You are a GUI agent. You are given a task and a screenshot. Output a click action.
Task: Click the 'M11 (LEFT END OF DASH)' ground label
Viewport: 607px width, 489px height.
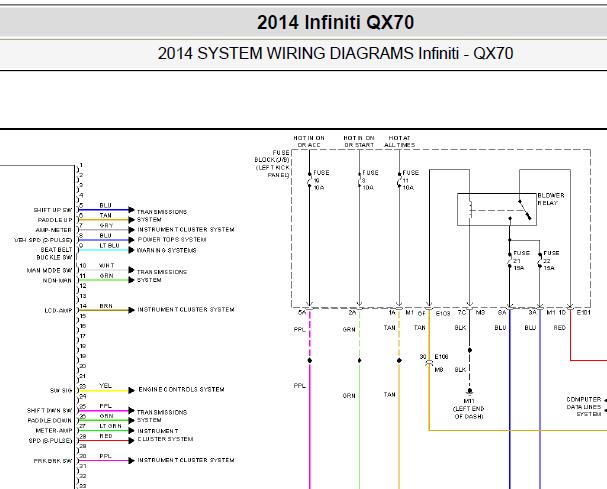point(469,409)
